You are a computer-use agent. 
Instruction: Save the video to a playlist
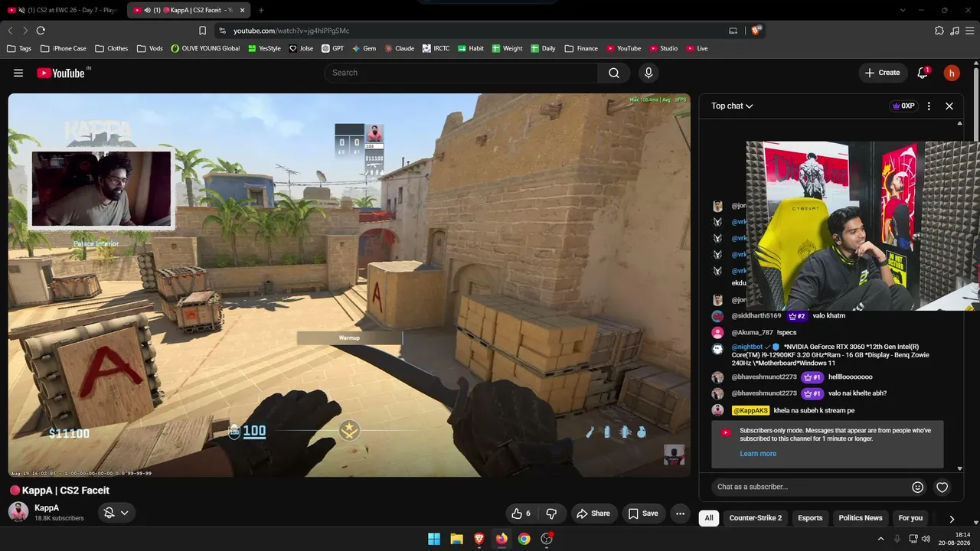(x=643, y=514)
